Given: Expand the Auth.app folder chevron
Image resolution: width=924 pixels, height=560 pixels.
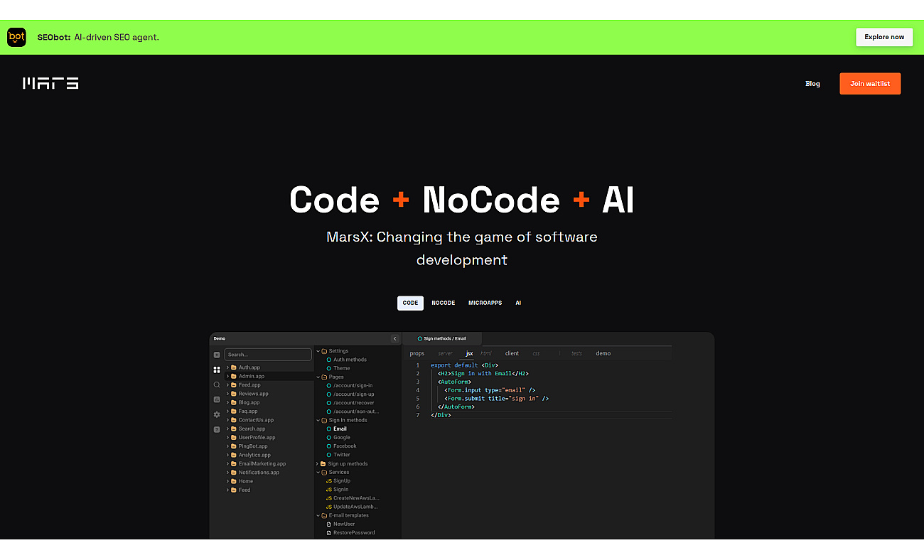Looking at the screenshot, I should pos(227,367).
